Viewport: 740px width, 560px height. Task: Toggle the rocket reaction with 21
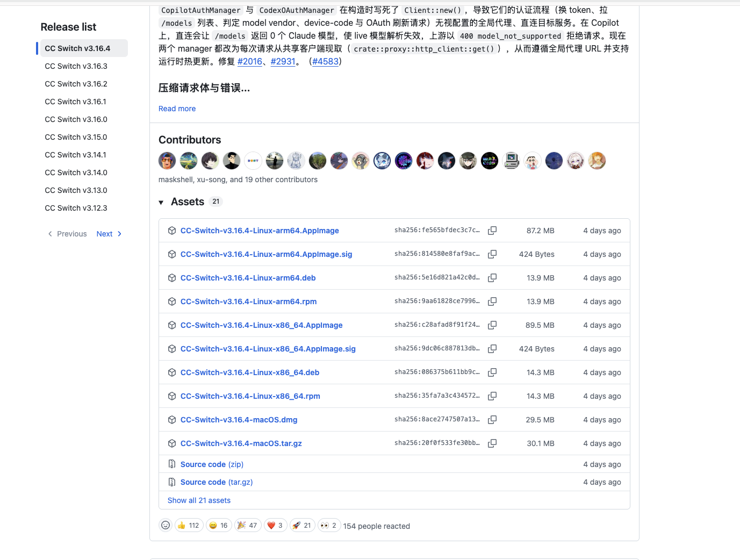pyautogui.click(x=302, y=525)
